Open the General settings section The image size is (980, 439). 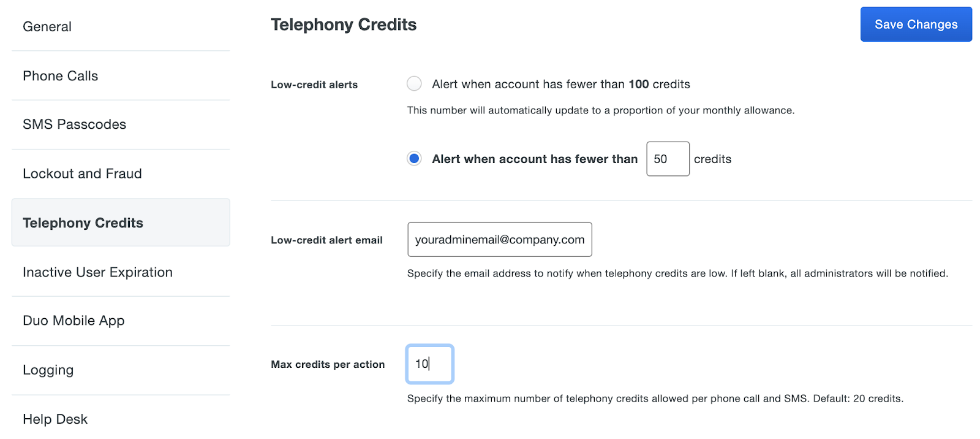121,26
